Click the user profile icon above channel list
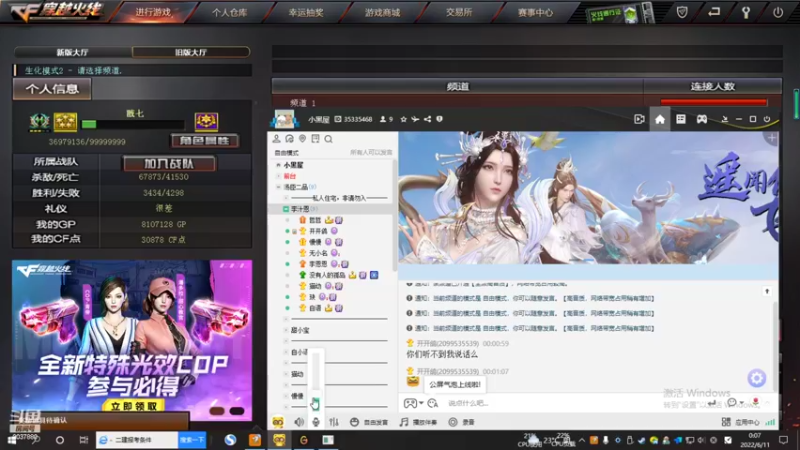 pyautogui.click(x=276, y=139)
